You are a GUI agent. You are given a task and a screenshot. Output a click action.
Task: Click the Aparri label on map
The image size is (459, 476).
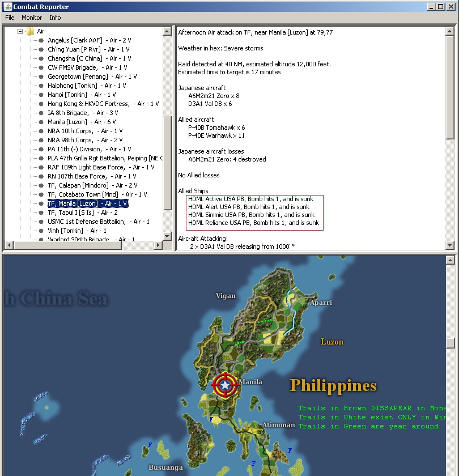[321, 303]
